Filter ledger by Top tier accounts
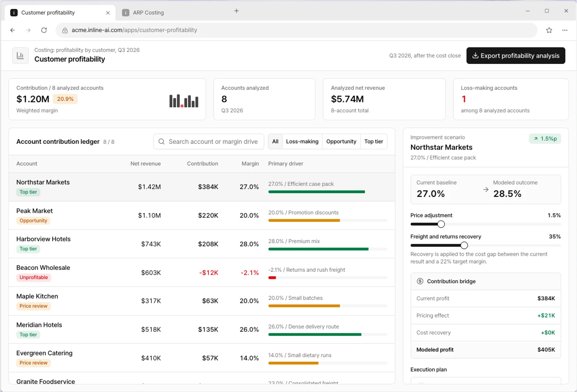Viewport: 577px width, 392px height. (374, 142)
